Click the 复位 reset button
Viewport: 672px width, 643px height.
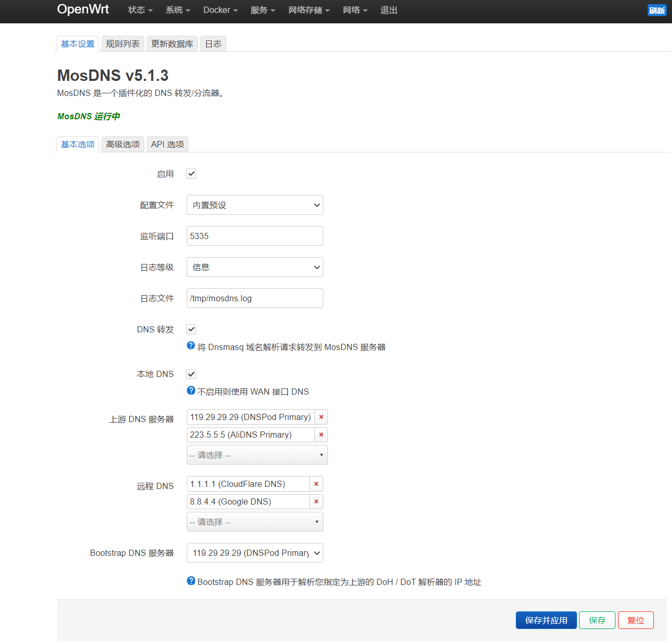click(x=635, y=620)
